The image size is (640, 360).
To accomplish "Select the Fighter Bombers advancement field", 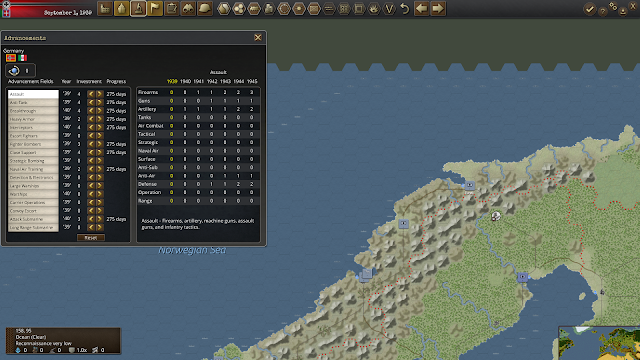I will tap(33, 144).
